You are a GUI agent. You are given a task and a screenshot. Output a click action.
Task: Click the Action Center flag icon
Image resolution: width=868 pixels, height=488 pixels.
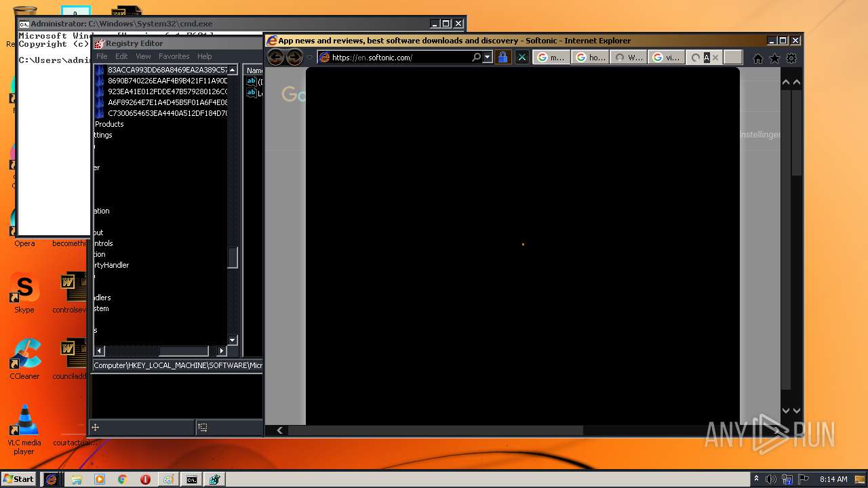(804, 479)
